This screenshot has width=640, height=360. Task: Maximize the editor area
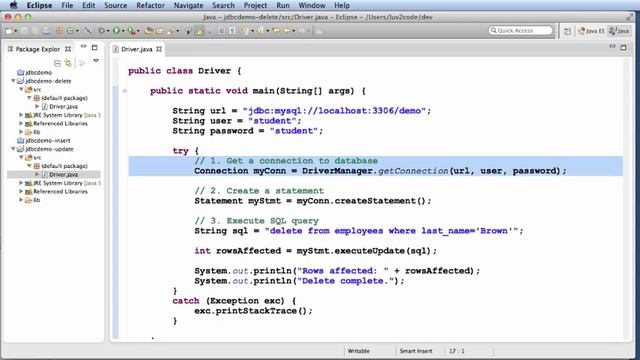pyautogui.click(x=623, y=48)
